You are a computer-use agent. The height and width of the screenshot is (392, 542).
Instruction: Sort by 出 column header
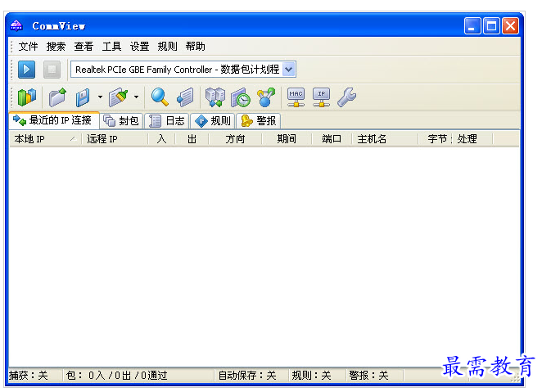pos(192,139)
